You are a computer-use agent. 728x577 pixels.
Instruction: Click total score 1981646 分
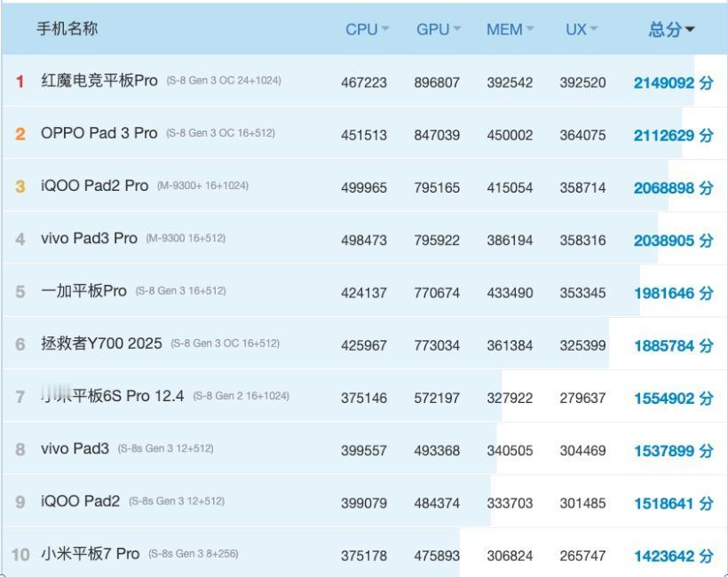click(x=673, y=293)
